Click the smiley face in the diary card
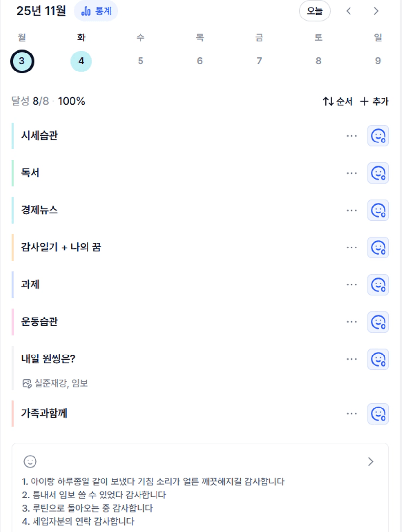 pos(30,461)
